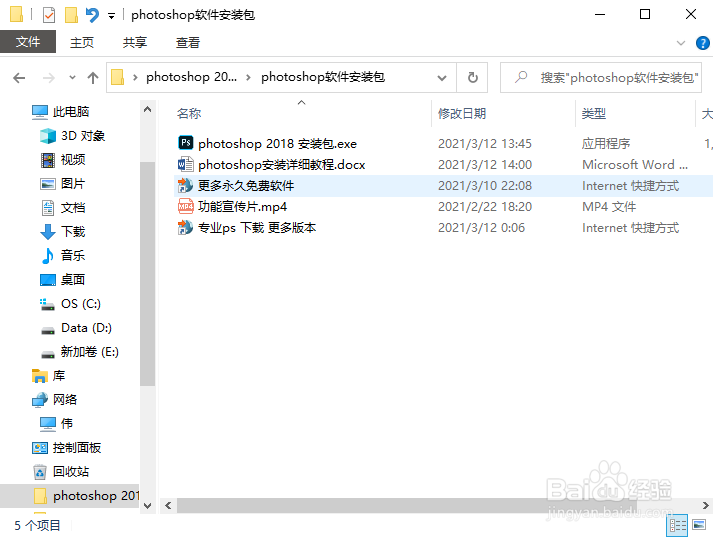
Task: Click the magnifier search icon
Action: click(x=521, y=77)
